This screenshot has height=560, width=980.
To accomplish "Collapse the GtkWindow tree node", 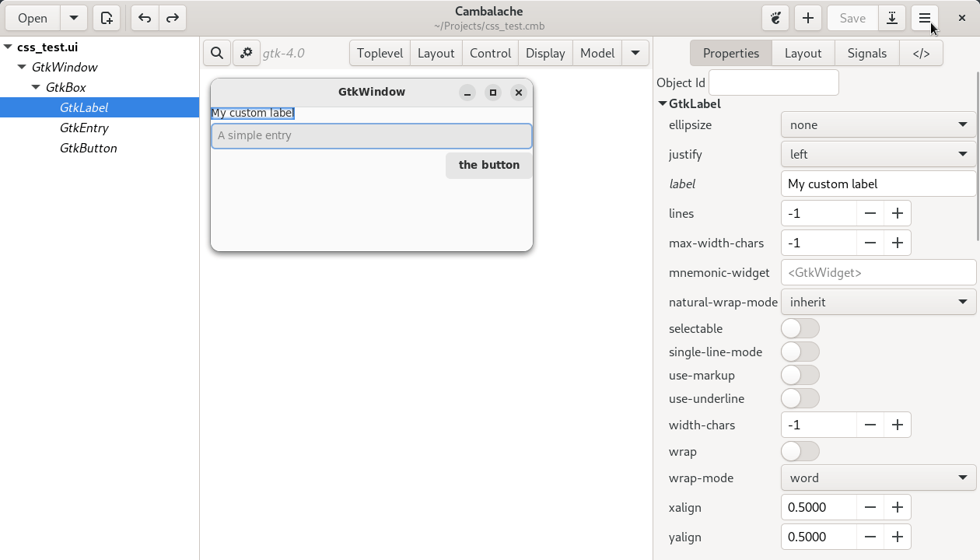I will point(22,67).
